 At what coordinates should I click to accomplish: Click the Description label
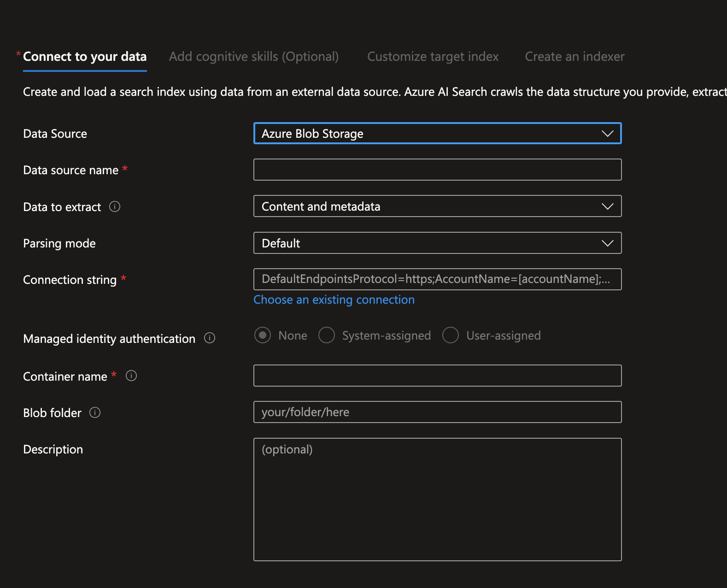[x=53, y=449]
